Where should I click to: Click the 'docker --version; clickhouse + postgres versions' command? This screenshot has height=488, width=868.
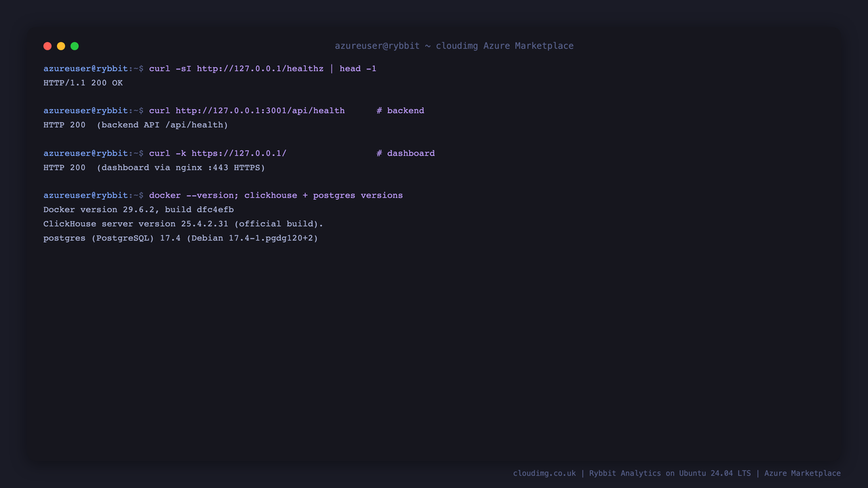(276, 195)
